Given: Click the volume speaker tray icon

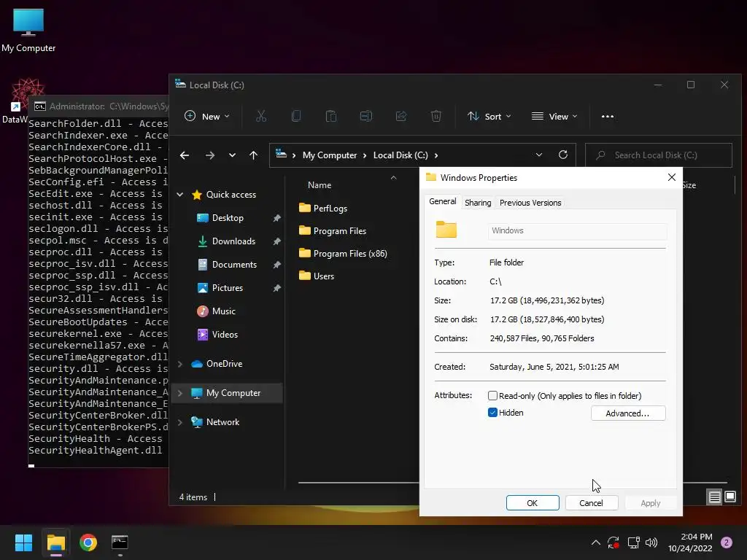Looking at the screenshot, I should 651,542.
